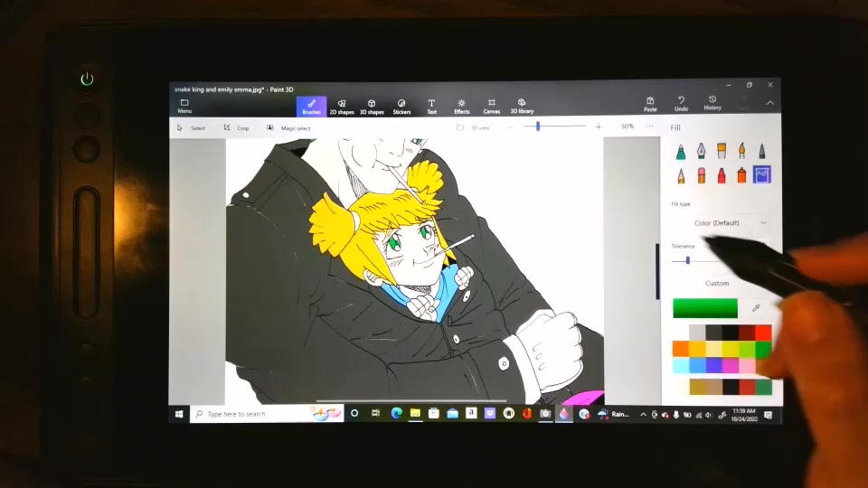Click the 50% zoom value field
Image resolution: width=868 pixels, height=488 pixels.
click(627, 127)
